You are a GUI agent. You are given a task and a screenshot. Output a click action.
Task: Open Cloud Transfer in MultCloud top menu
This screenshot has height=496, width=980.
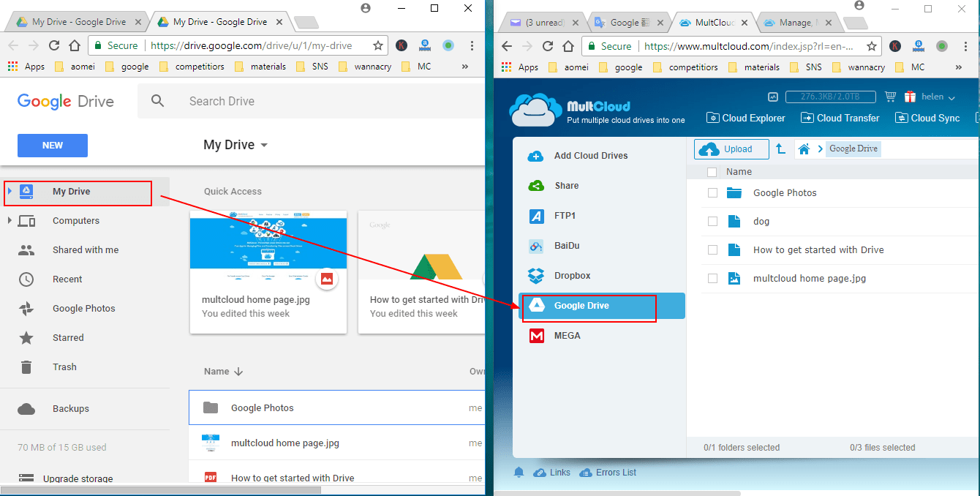point(840,118)
